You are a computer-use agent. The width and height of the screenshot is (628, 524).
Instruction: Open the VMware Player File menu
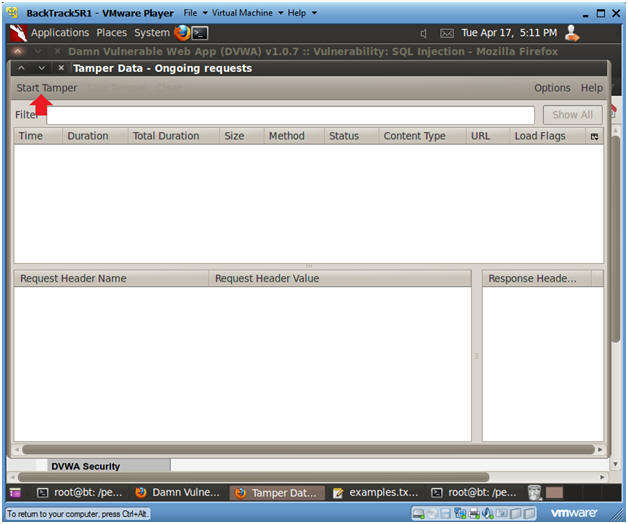pos(195,13)
